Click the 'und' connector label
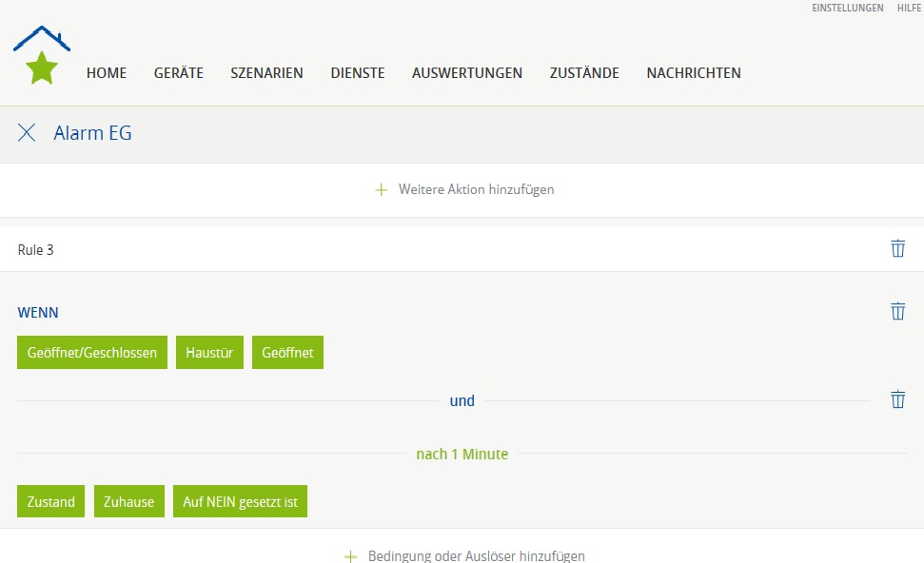924x563 pixels. (x=462, y=400)
